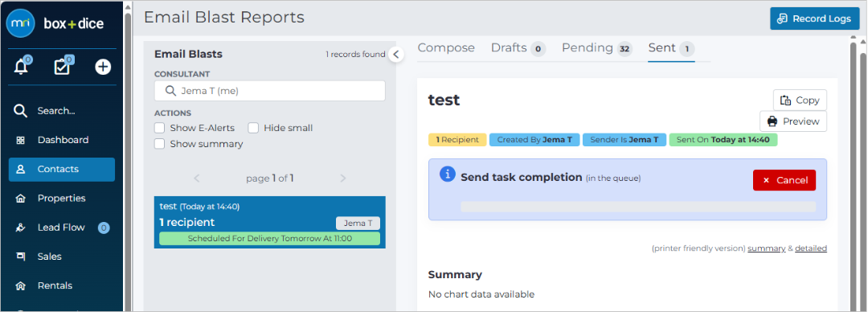Collapse the Email Blasts panel with chevron
868x312 pixels.
(x=395, y=55)
